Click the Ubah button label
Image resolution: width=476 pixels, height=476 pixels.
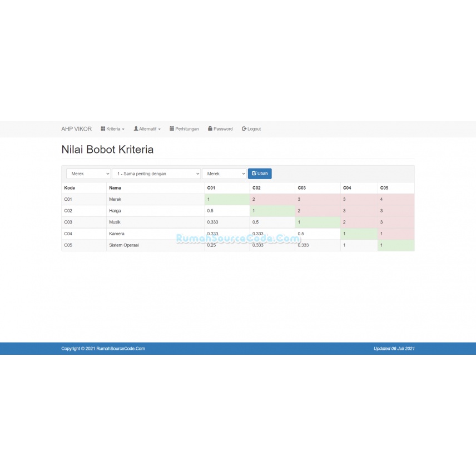pos(262,173)
